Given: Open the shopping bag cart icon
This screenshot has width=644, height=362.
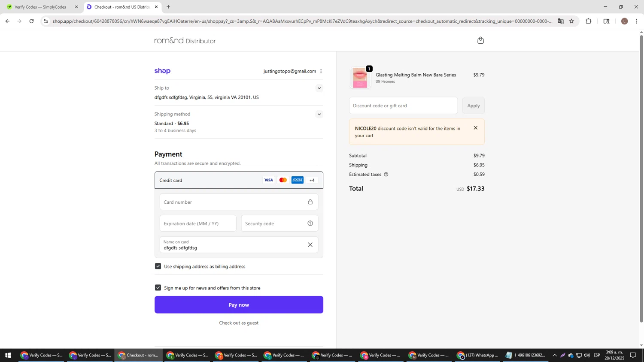Looking at the screenshot, I should (x=480, y=40).
